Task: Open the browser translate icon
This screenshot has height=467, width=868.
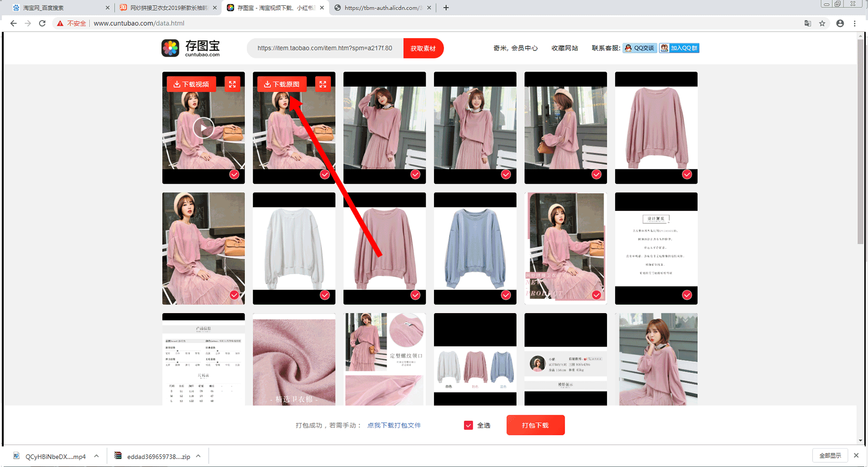Action: pyautogui.click(x=807, y=23)
